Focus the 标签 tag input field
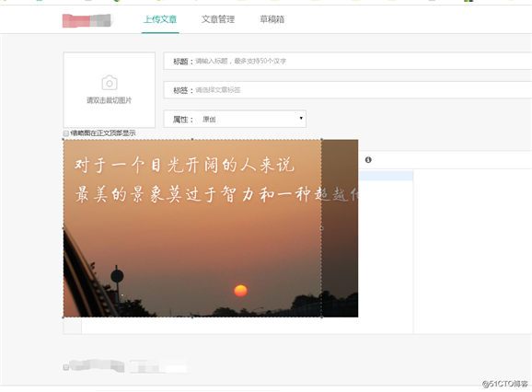 [347, 90]
